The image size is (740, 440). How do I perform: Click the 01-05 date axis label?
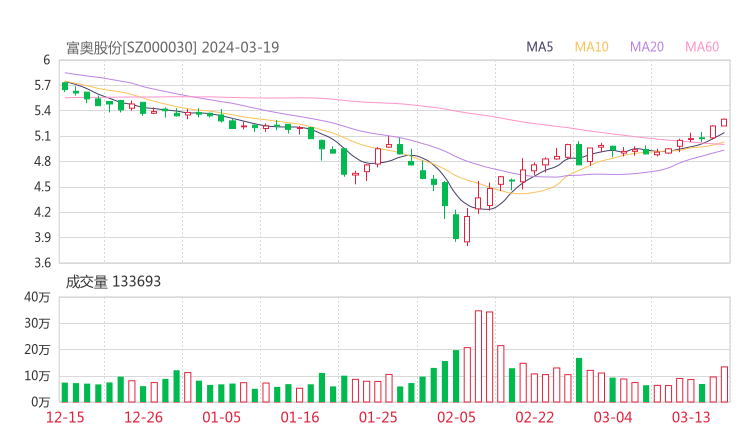click(221, 417)
